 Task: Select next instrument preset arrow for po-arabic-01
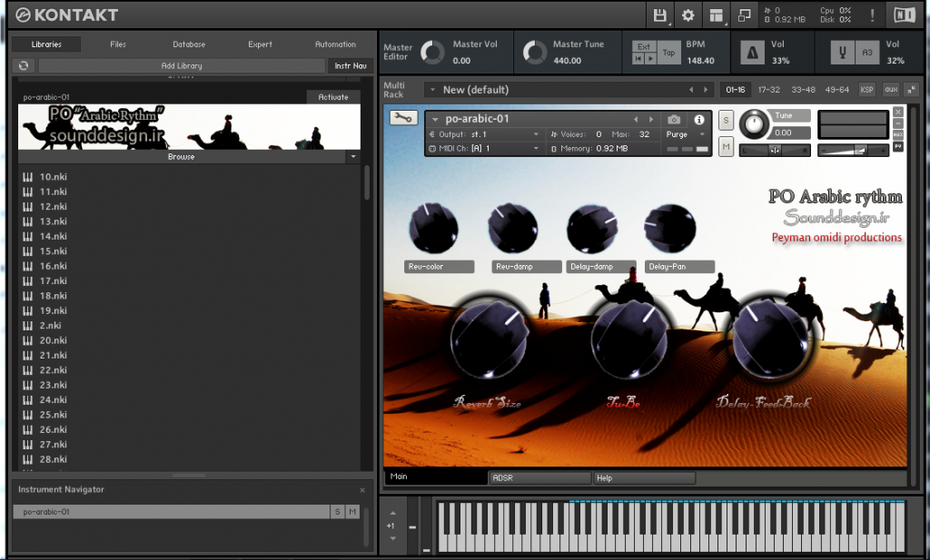pyautogui.click(x=650, y=119)
